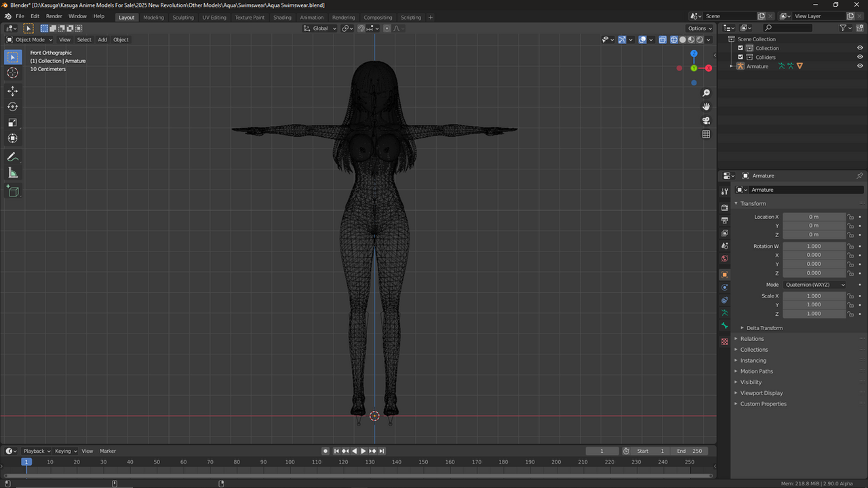Toggle proportional editing in header

pyautogui.click(x=387, y=28)
